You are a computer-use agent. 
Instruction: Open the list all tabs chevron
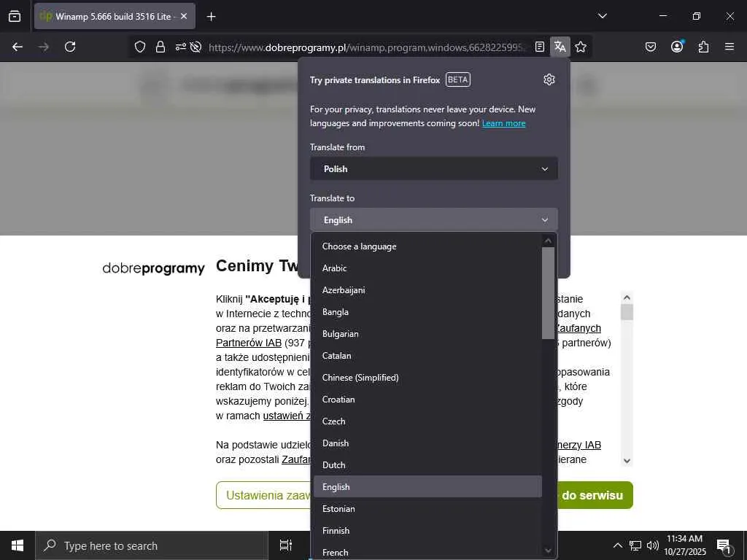click(602, 16)
